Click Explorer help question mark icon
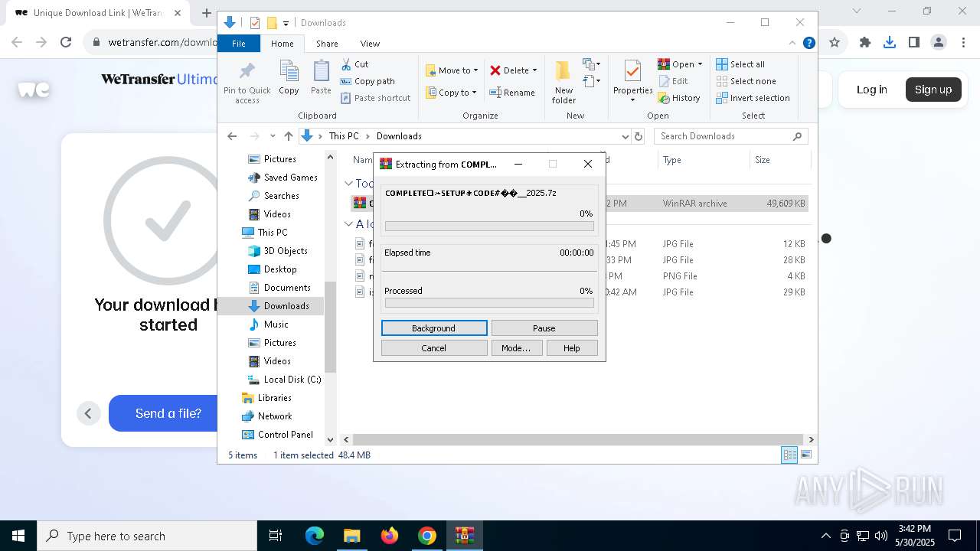The height and width of the screenshot is (551, 980). (808, 43)
